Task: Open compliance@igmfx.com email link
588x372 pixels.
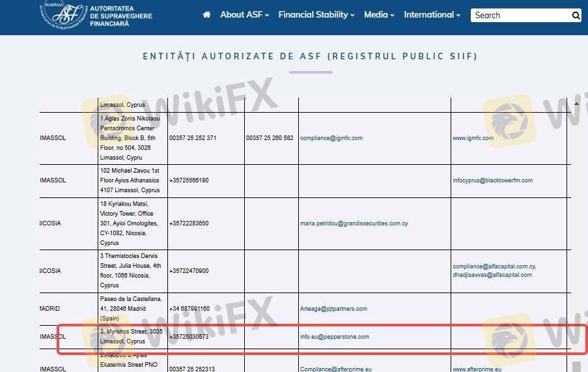Action: point(331,138)
